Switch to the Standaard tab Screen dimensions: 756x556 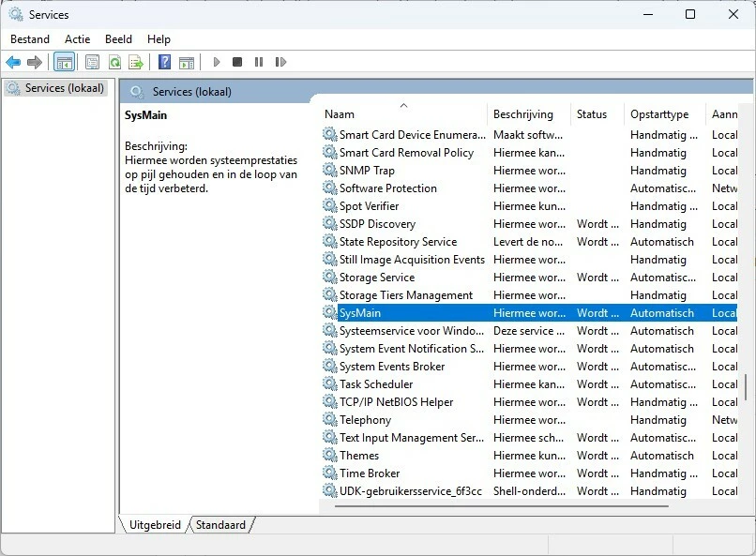(x=222, y=525)
